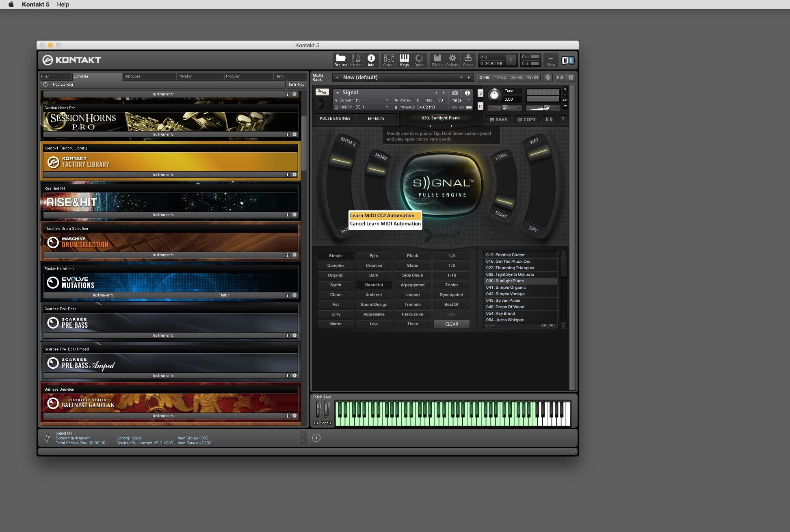Toggle the Info pane icon
This screenshot has width=790, height=532.
[x=371, y=60]
